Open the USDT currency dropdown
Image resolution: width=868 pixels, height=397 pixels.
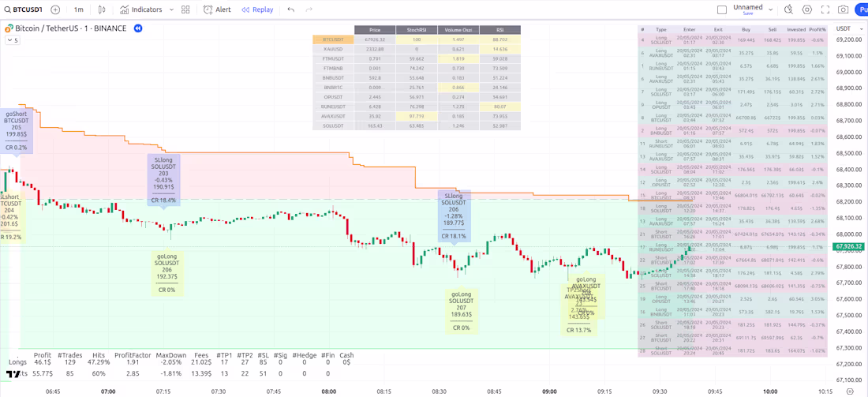pyautogui.click(x=847, y=28)
